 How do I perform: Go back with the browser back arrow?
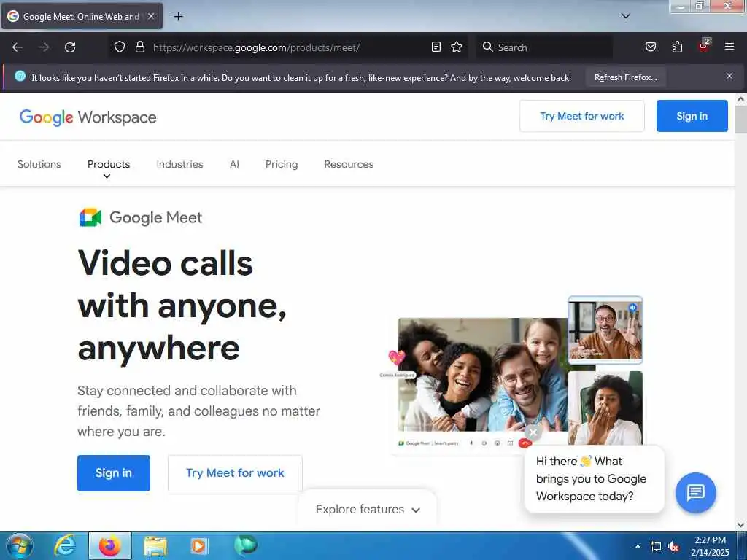pyautogui.click(x=18, y=47)
